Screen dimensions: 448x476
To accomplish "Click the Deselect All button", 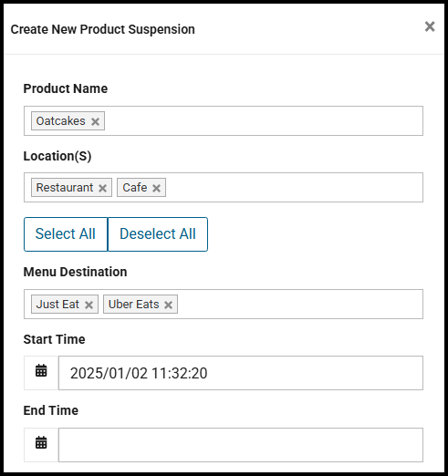I will pyautogui.click(x=158, y=234).
